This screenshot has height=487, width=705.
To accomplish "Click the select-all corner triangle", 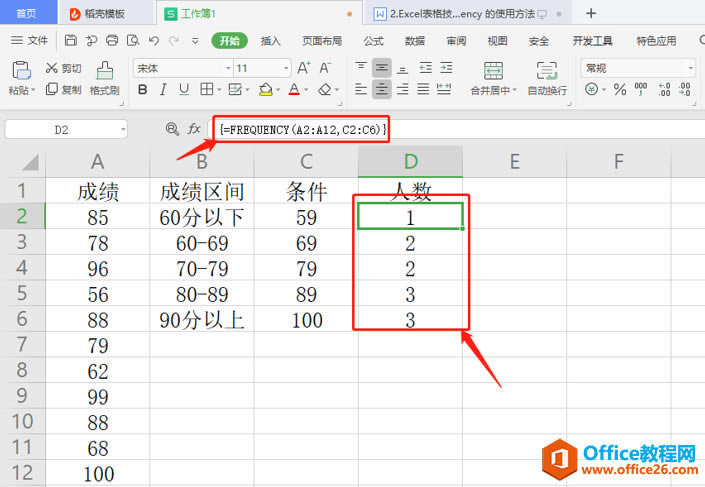I will [x=30, y=162].
